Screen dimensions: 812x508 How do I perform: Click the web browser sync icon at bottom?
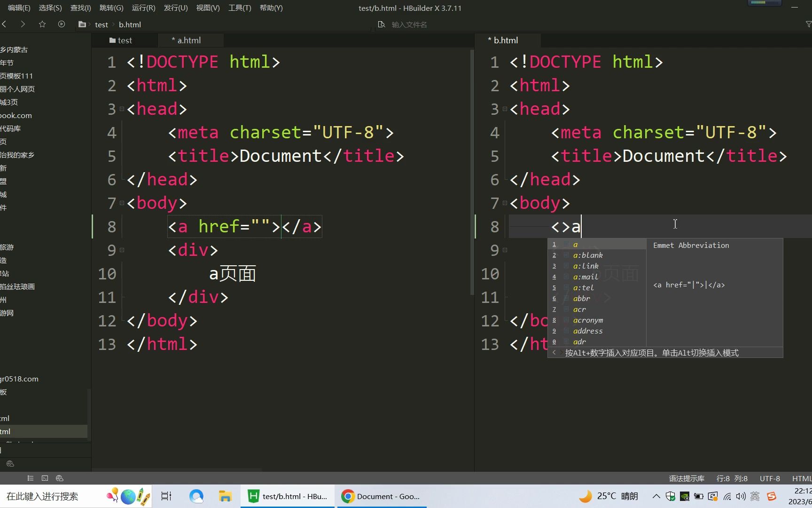click(59, 478)
